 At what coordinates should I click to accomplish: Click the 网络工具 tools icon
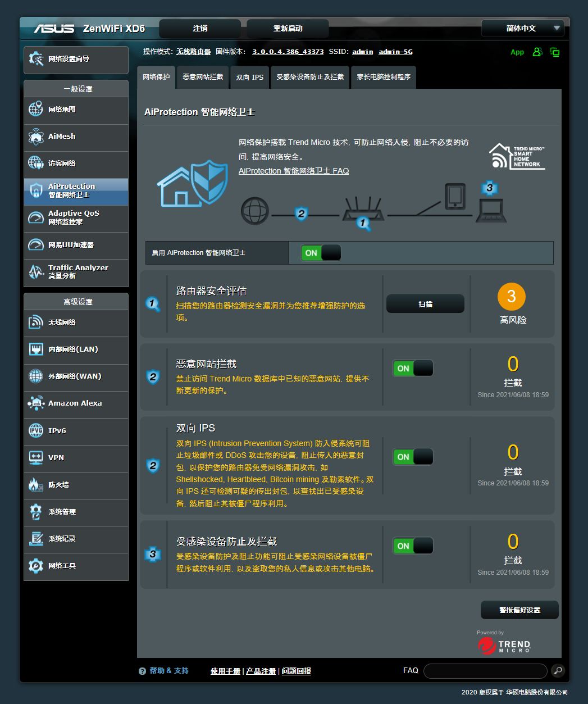pyautogui.click(x=36, y=566)
